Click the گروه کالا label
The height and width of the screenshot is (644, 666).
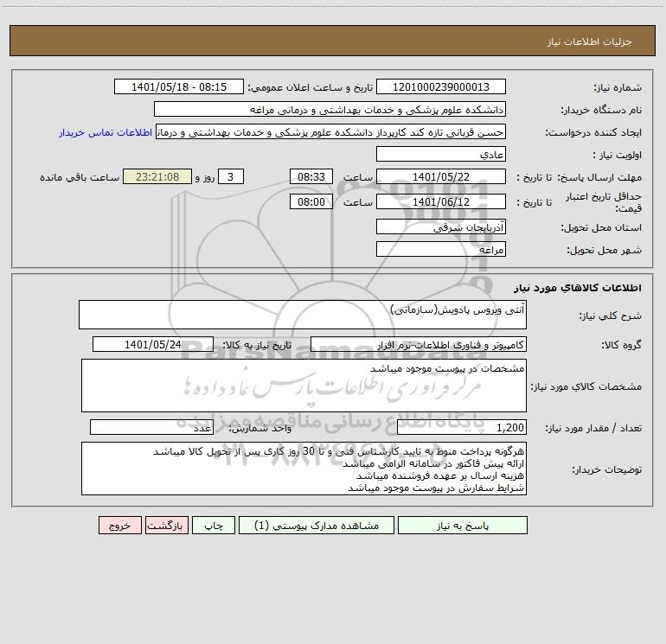click(x=622, y=345)
